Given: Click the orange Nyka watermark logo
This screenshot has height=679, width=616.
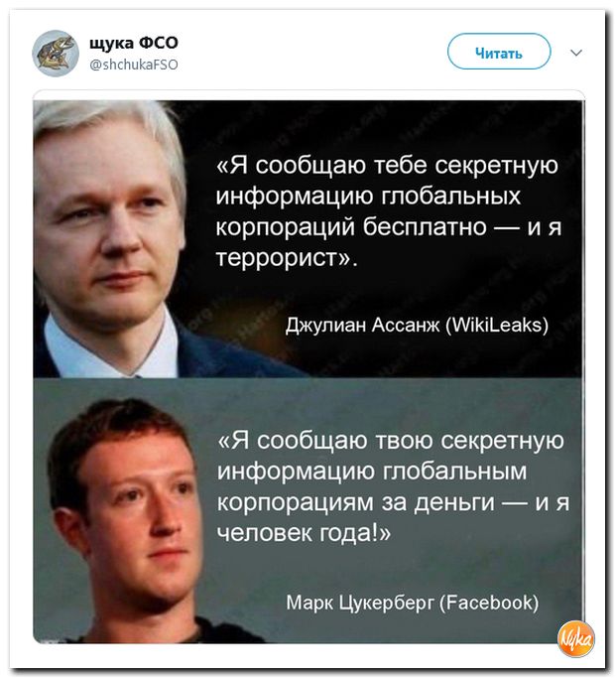Looking at the screenshot, I should (575, 639).
